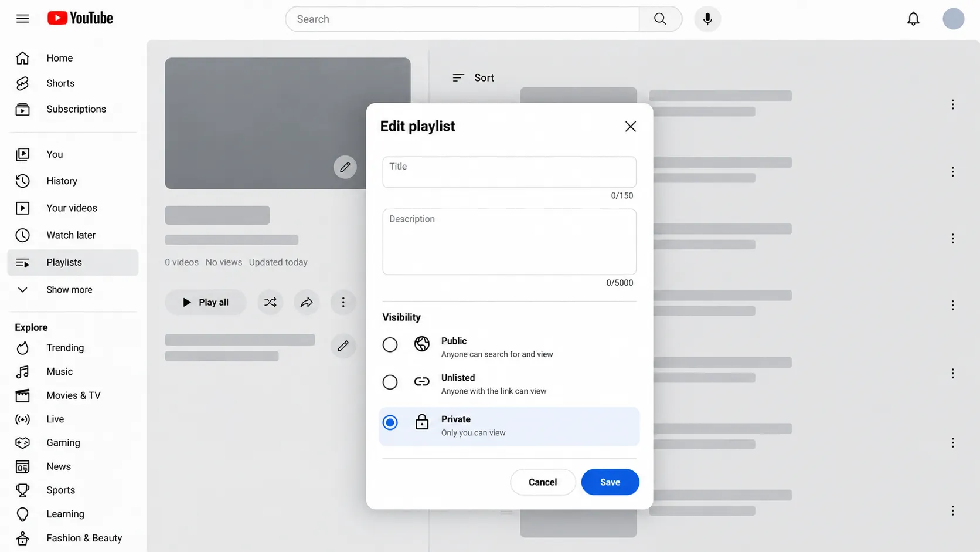Screen dimensions: 980x552
Task: Edit the playlist description pencil
Action: (x=343, y=346)
